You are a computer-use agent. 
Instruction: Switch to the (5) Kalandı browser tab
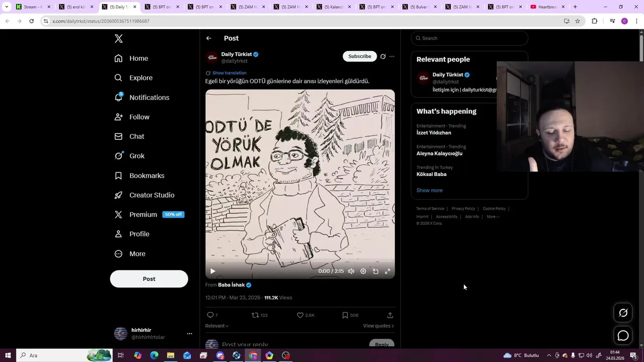335,7
